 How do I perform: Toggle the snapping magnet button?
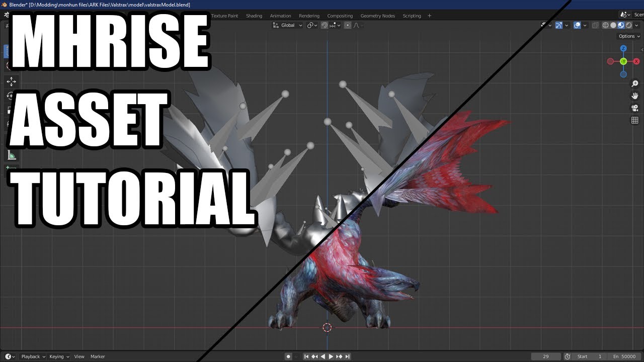[325, 25]
